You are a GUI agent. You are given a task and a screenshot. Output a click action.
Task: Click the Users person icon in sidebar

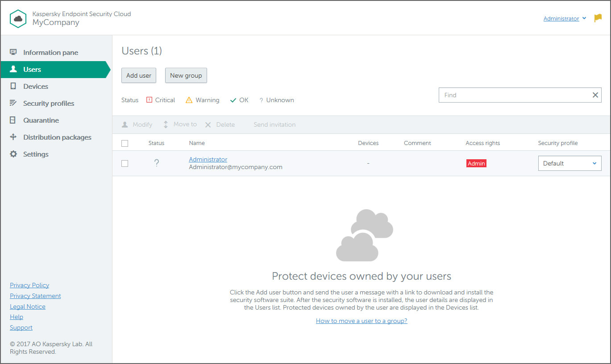point(13,69)
